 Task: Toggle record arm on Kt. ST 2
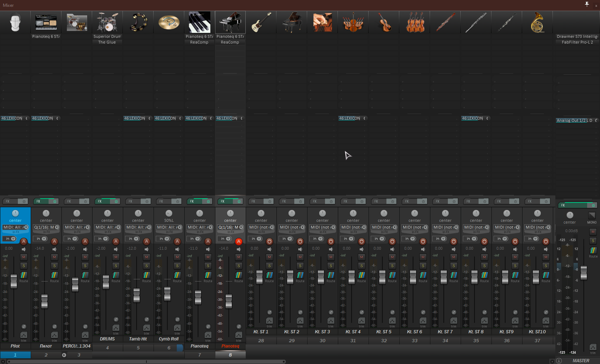point(300,241)
